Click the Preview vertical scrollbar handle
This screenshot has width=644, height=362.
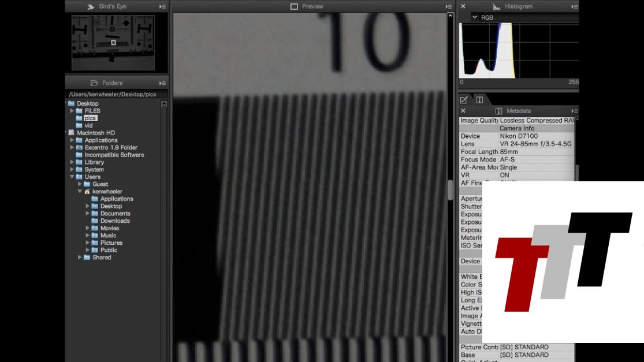tap(451, 189)
